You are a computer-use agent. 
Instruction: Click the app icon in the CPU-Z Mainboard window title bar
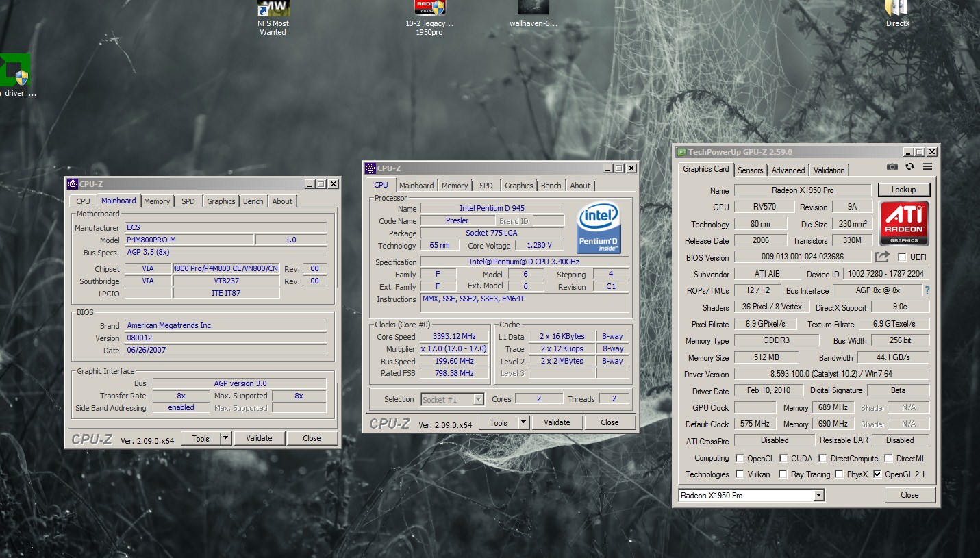pos(73,184)
